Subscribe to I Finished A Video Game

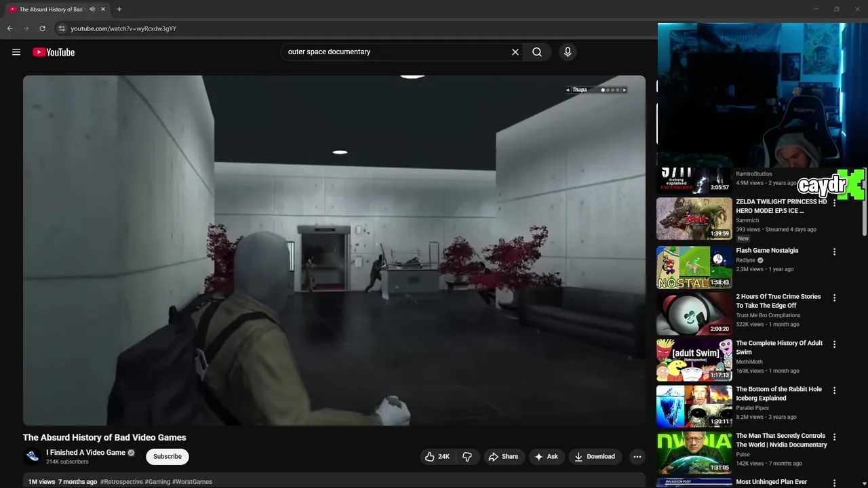(x=167, y=457)
